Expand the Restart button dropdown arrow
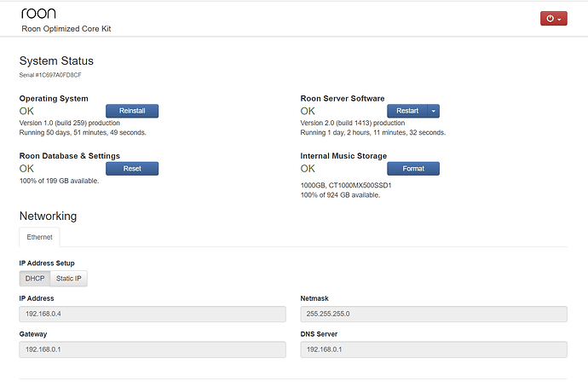 tap(434, 111)
